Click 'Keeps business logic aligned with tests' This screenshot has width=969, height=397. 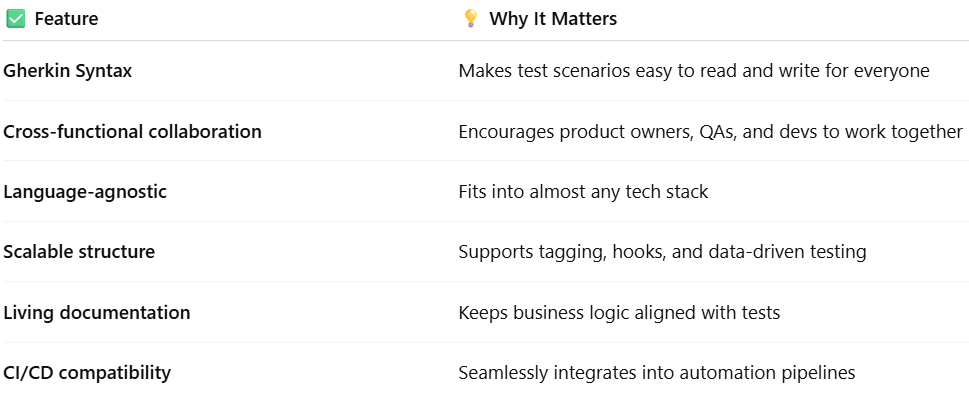[619, 313]
